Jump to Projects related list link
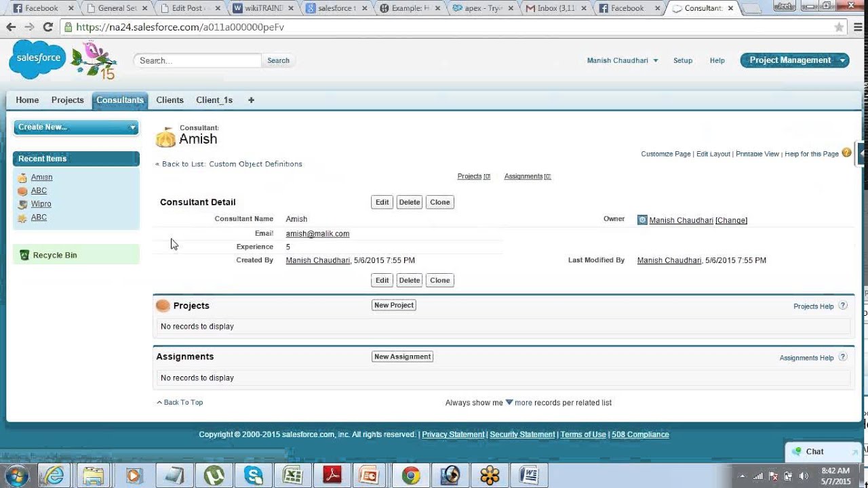868x488 pixels. click(473, 176)
